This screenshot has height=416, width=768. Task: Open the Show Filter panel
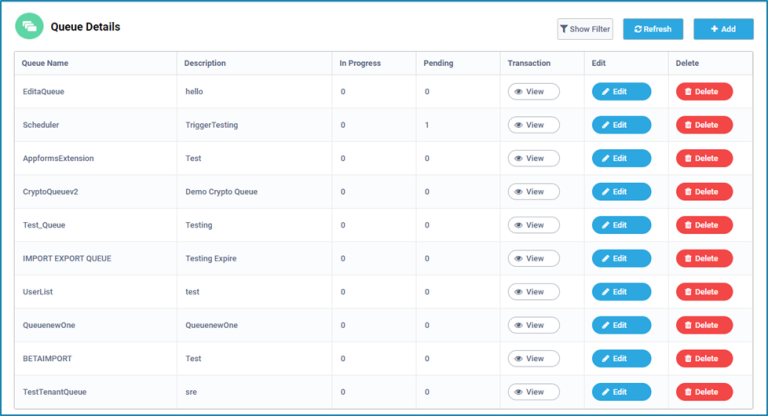(585, 29)
